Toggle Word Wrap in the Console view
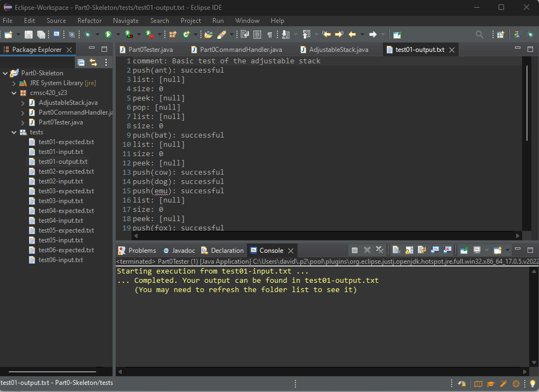The height and width of the screenshot is (392, 539). [x=420, y=250]
